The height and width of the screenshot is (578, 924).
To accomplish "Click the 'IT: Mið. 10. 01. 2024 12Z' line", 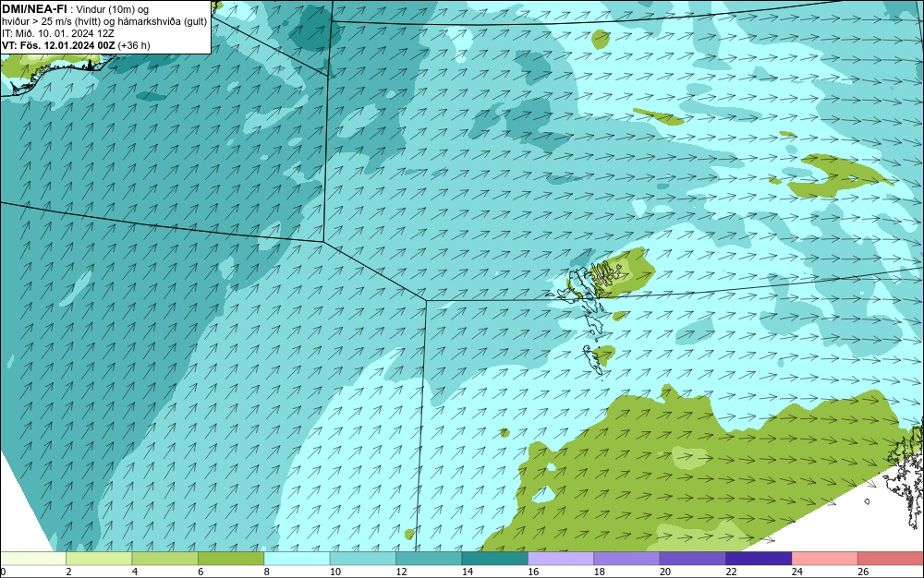I will tap(57, 33).
